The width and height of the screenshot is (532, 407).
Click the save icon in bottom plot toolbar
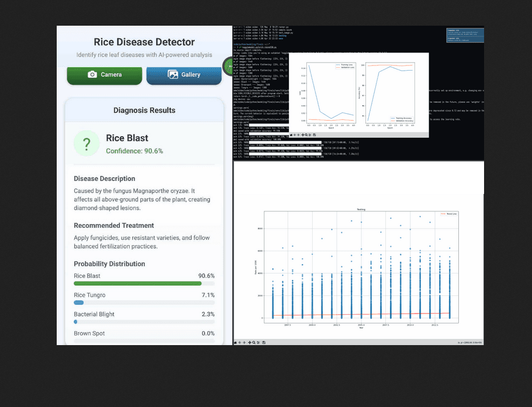coord(264,342)
